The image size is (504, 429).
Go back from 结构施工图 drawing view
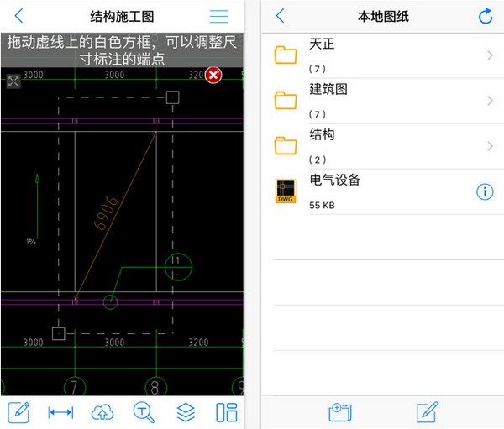click(19, 16)
